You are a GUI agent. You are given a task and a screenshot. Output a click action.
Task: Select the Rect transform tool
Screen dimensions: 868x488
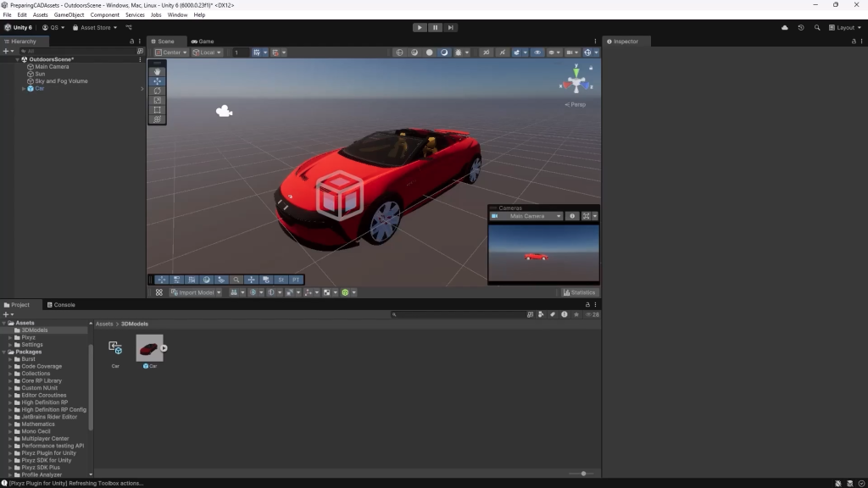tap(157, 109)
